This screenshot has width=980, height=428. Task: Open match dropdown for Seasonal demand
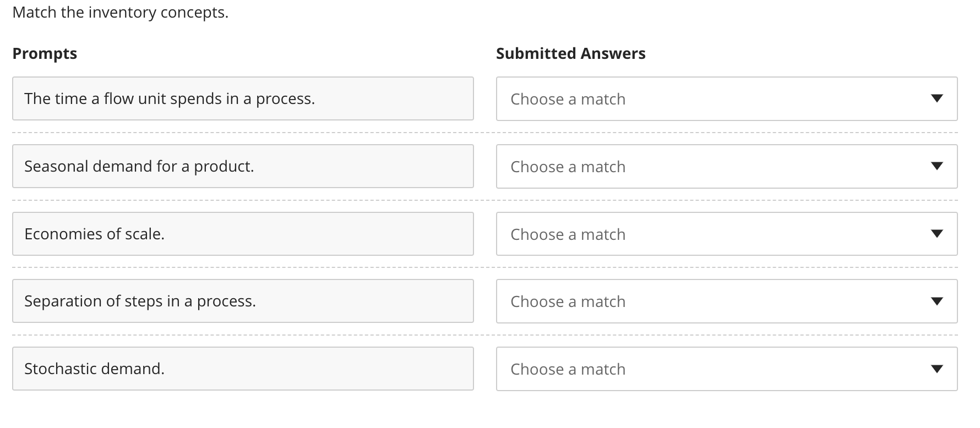pos(726,167)
